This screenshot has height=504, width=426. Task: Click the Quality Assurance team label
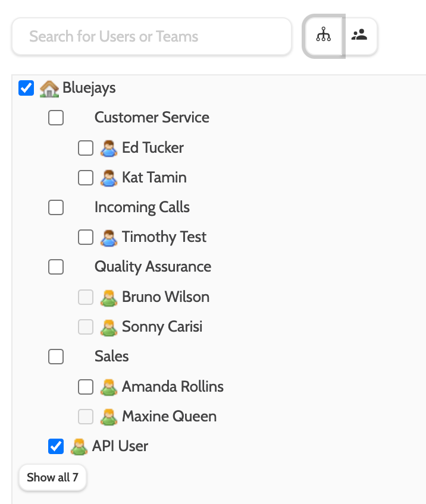[x=152, y=267]
